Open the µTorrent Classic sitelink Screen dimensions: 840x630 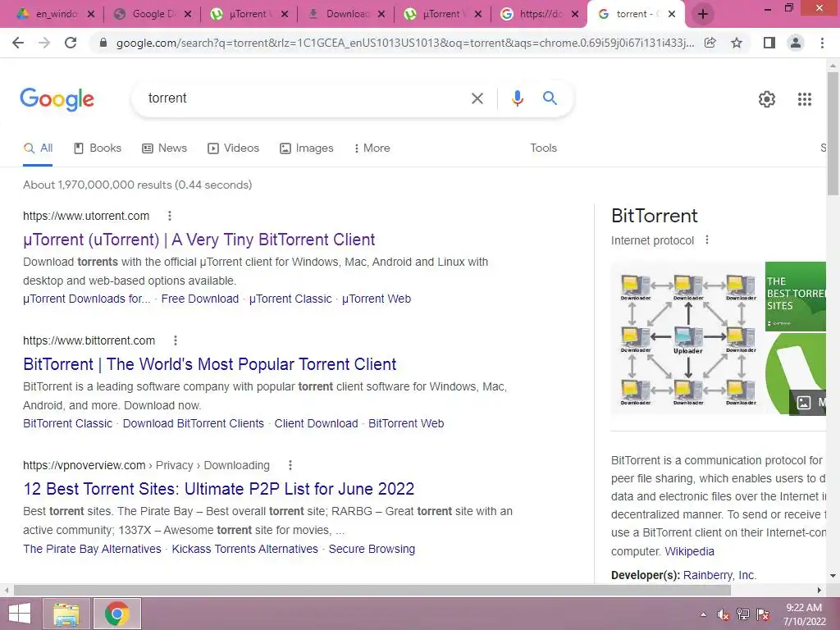(290, 299)
